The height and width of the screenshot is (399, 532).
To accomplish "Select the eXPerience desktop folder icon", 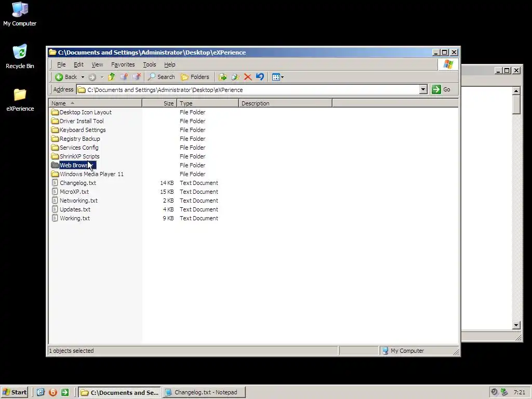I will pos(20,99).
